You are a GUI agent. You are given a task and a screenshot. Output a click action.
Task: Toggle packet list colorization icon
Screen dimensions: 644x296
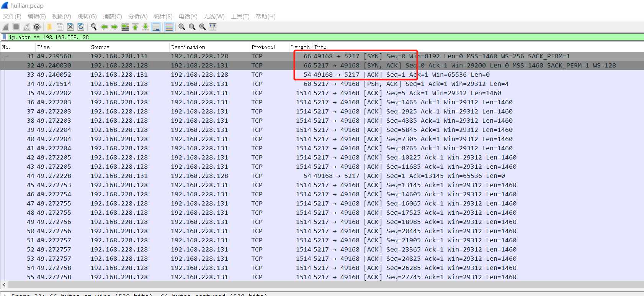[x=169, y=27]
